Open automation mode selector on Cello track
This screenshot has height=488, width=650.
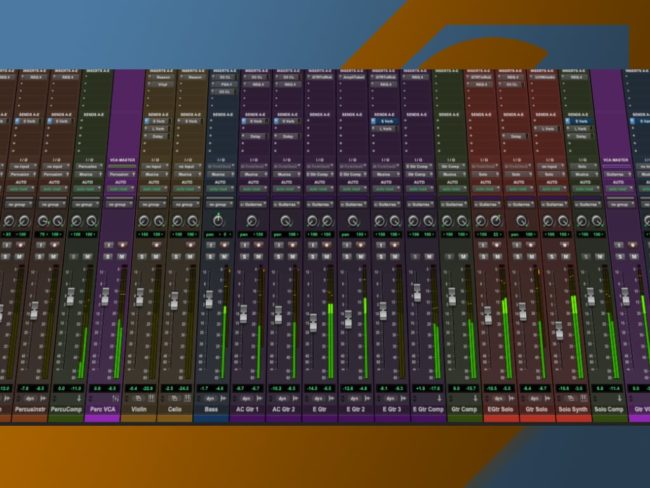point(185,189)
